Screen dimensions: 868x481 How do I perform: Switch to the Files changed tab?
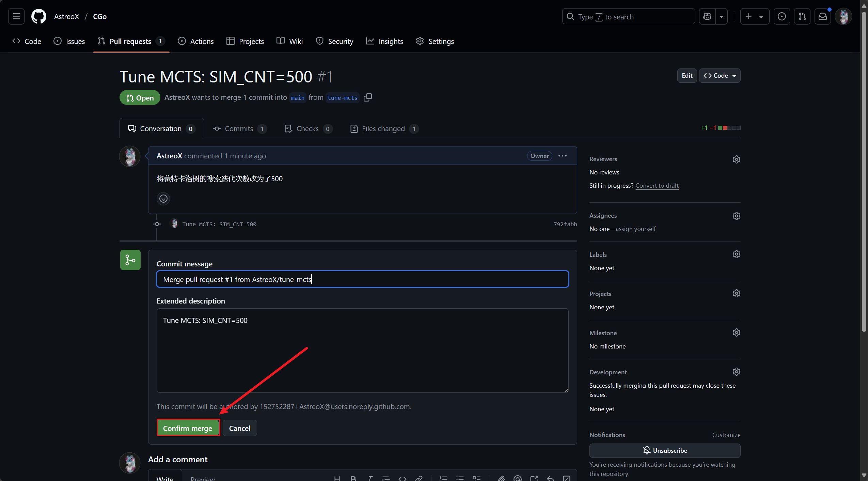[x=384, y=128]
